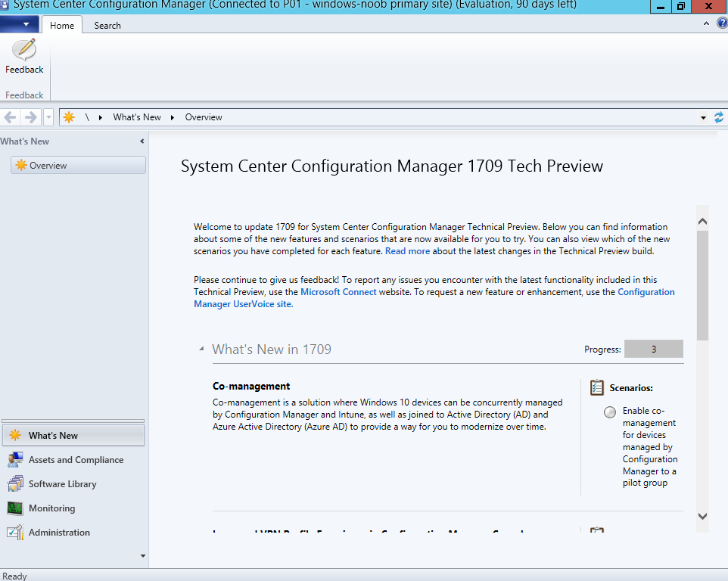728x581 pixels.
Task: Click the Progress indicator showing 3
Action: (653, 349)
